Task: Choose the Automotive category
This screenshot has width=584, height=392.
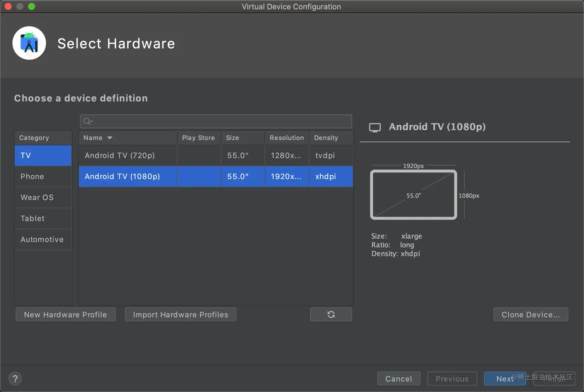Action: pos(43,239)
